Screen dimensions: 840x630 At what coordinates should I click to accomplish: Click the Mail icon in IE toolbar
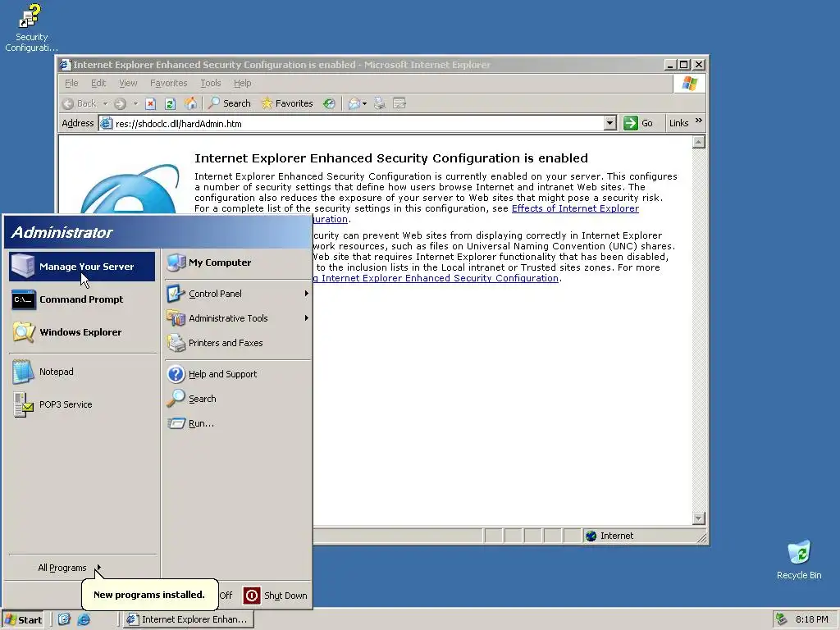[354, 103]
